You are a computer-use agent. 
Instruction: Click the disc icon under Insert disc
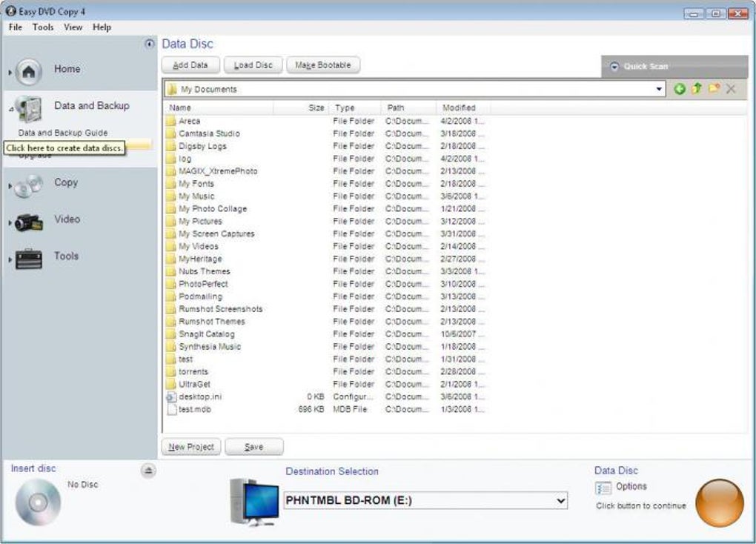(38, 502)
